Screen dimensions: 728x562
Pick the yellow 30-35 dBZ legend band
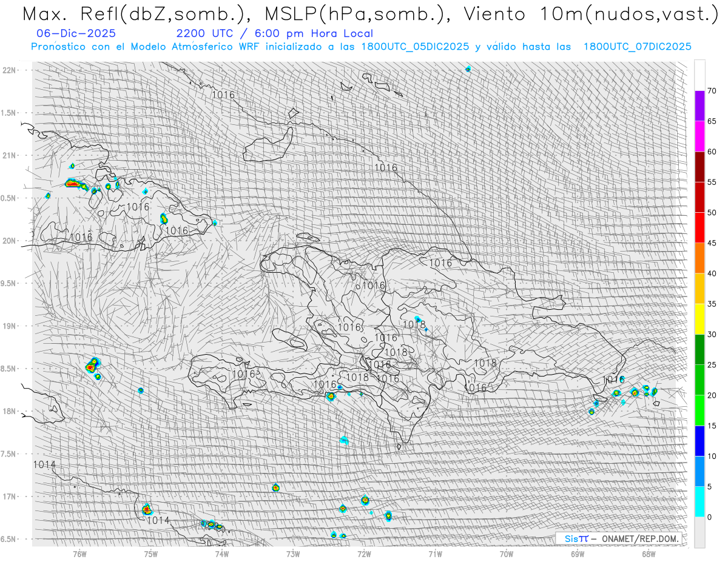tap(699, 319)
